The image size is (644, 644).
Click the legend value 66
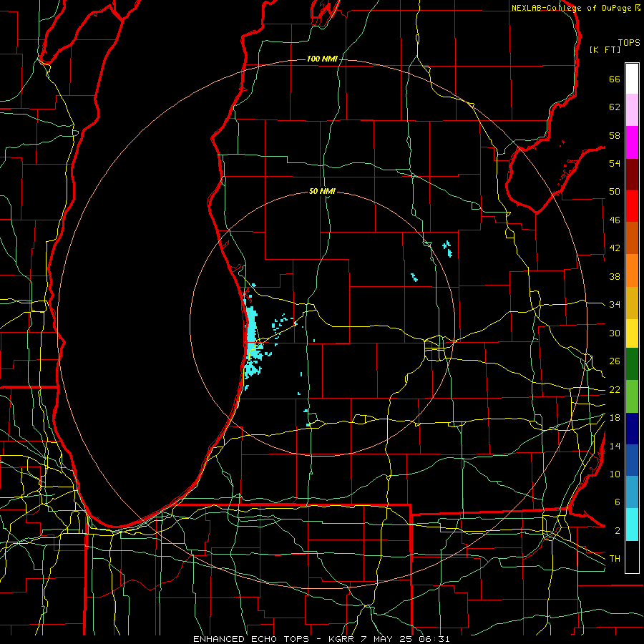tap(615, 79)
